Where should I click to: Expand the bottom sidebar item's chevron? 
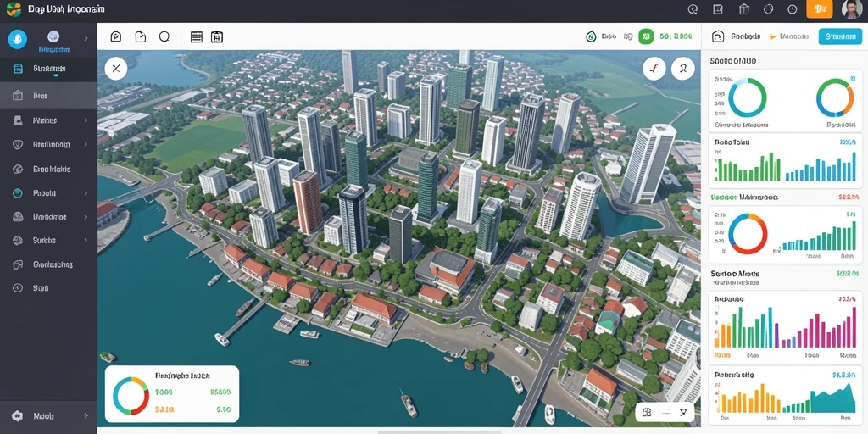86,415
